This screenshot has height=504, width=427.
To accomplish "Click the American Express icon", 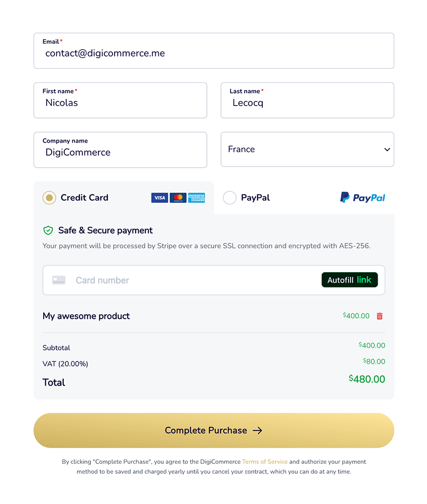I will [196, 198].
